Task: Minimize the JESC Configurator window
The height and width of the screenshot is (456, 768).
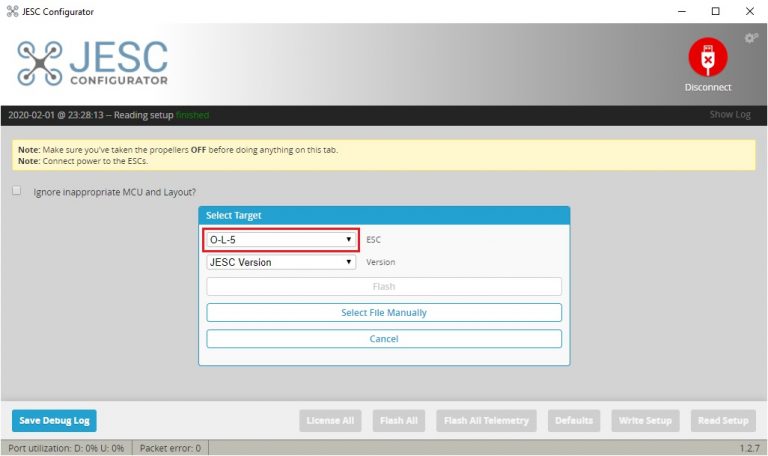Action: (x=682, y=11)
